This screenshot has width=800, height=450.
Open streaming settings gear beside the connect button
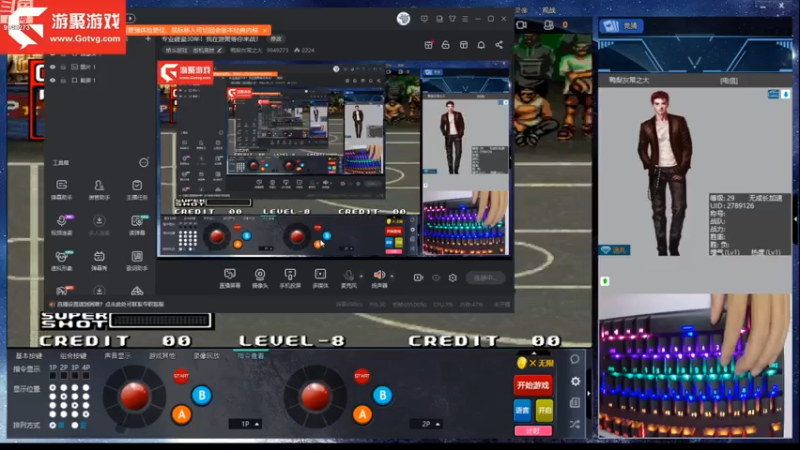click(x=453, y=278)
